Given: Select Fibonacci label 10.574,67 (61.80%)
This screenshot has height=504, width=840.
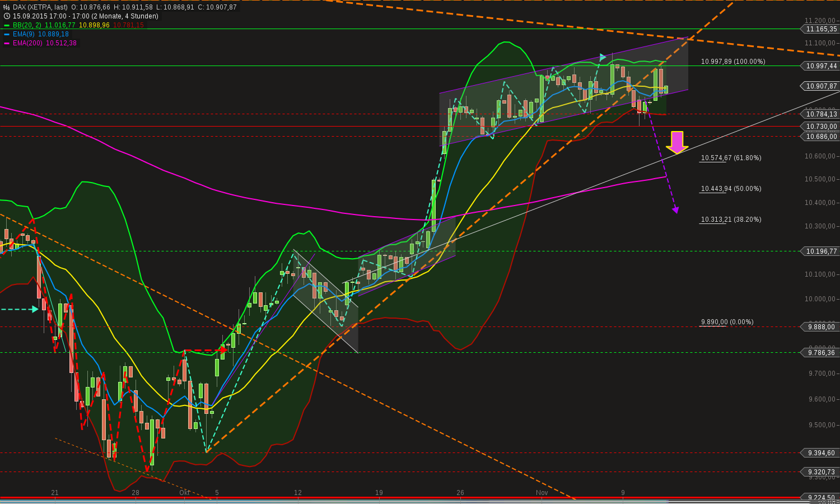Looking at the screenshot, I should click(731, 158).
